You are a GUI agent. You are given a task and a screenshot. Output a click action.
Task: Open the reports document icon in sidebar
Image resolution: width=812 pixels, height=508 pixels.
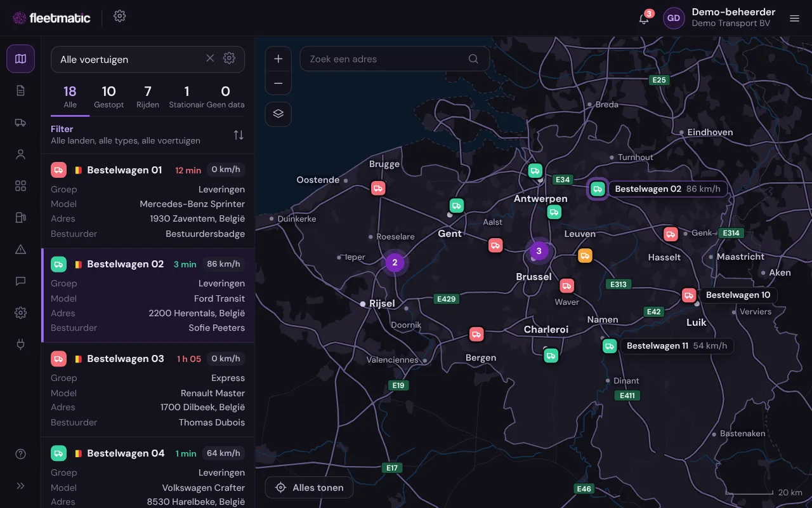click(20, 91)
